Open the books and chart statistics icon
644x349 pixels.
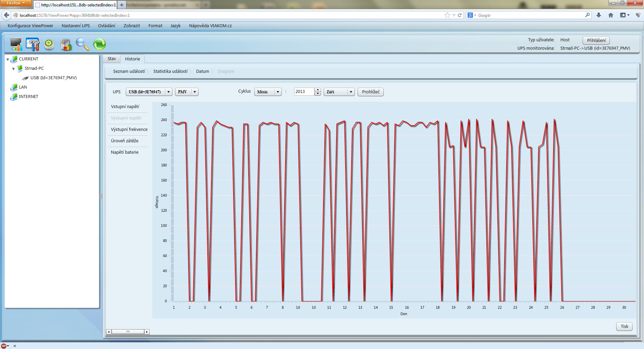point(66,44)
